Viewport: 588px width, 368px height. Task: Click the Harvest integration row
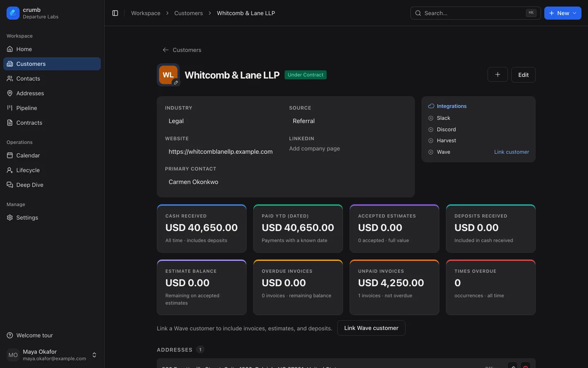pyautogui.click(x=479, y=141)
